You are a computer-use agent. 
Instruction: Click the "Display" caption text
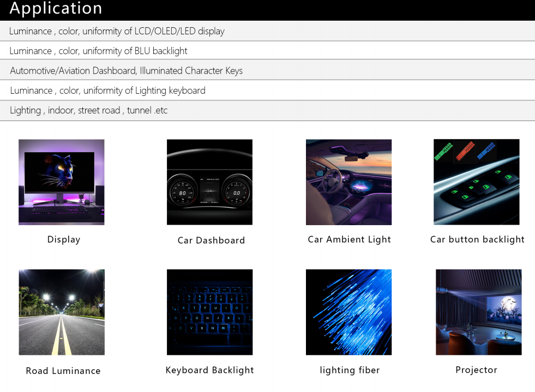(64, 239)
